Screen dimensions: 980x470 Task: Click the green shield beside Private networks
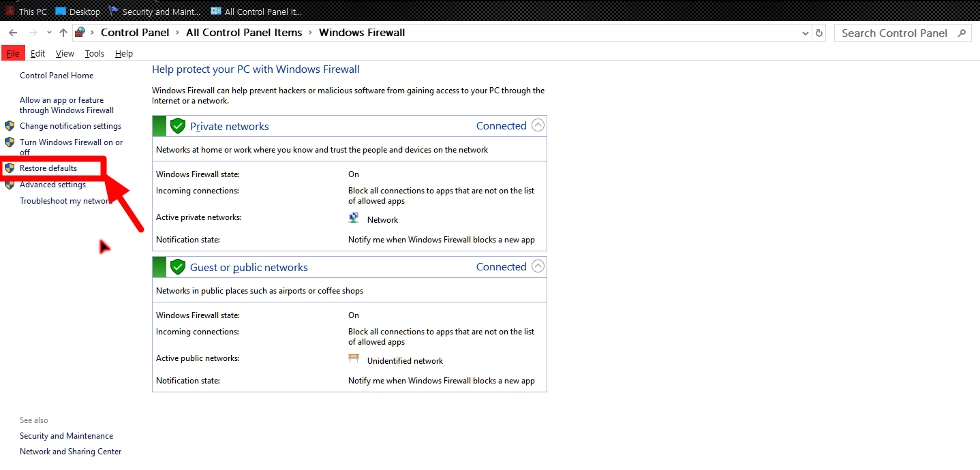click(x=178, y=126)
